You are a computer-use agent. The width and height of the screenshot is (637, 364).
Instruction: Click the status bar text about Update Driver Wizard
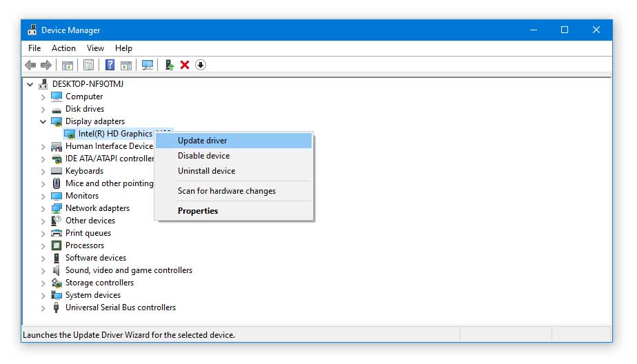coord(129,335)
